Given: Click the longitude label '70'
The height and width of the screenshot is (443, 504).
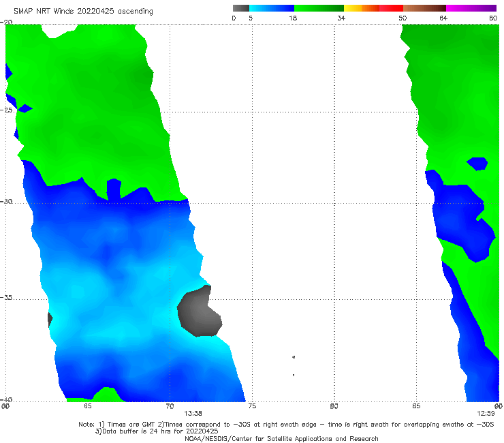Looking at the screenshot, I should [170, 406].
